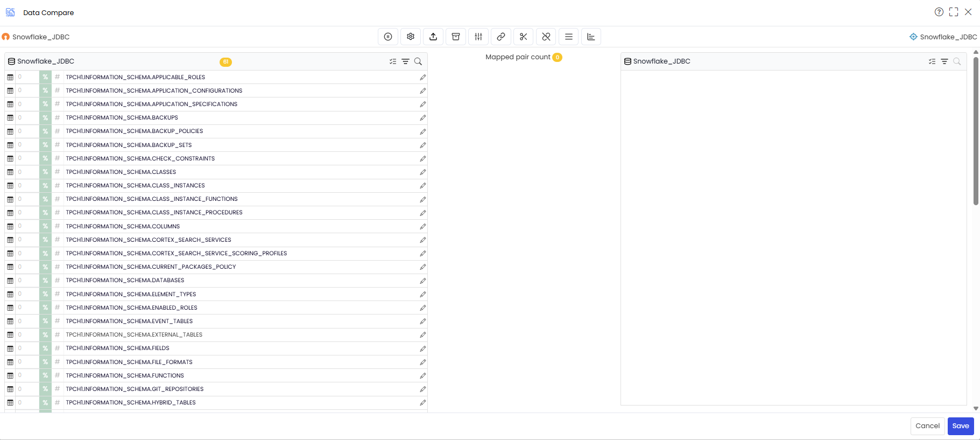Click the Mapped pair count badge
The width and height of the screenshot is (980, 440).
pos(558,57)
